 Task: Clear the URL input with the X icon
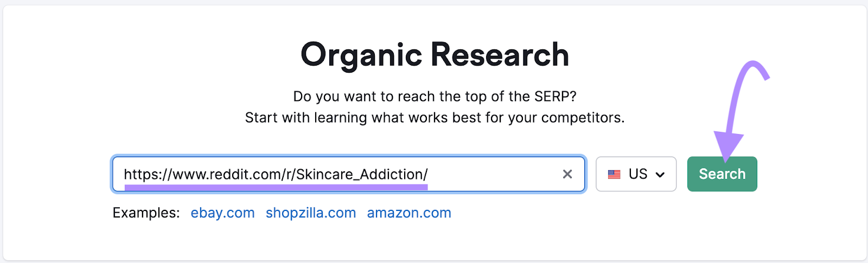coord(567,174)
